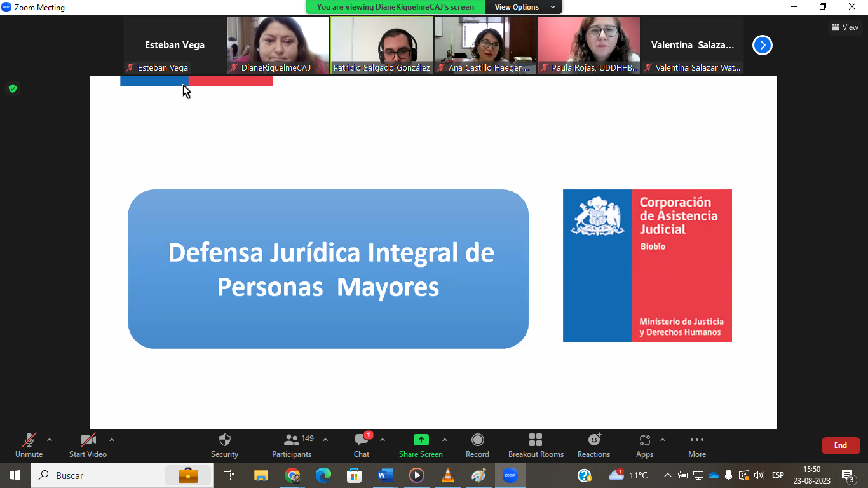Show the Participants list
This screenshot has width=868, height=488.
[x=292, y=445]
